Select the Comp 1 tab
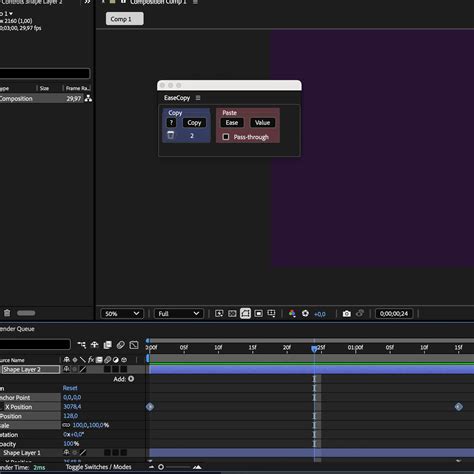474x474 pixels. click(125, 19)
